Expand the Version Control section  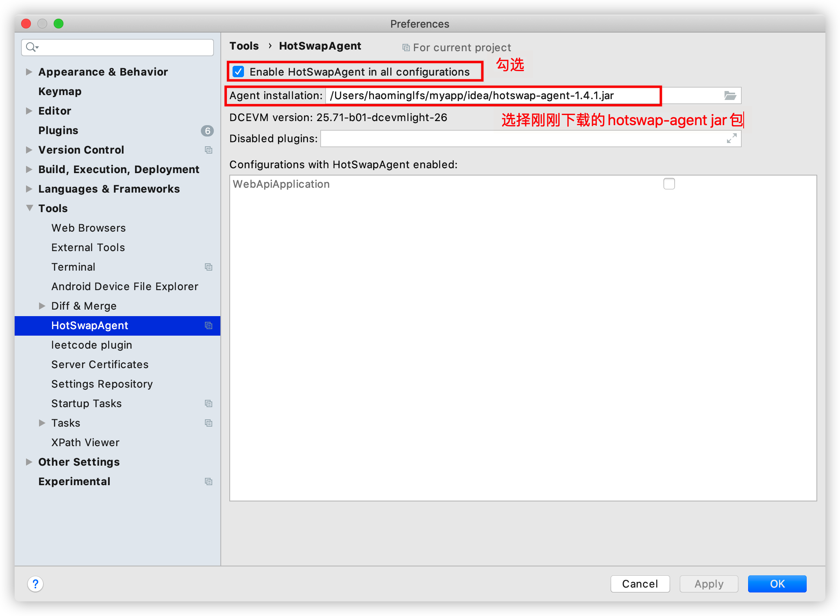(29, 150)
